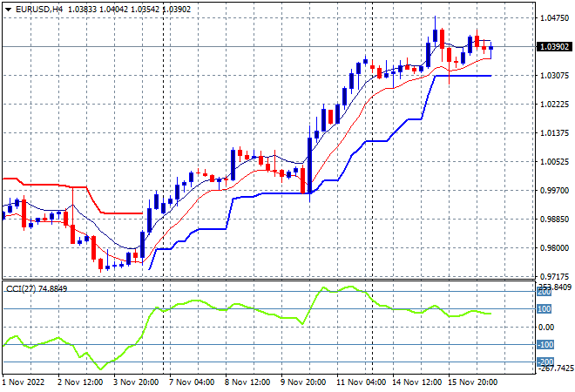Screen dimensions: 575x392
Task: Click the 7 Nov 04:00 time label
Action: click(192, 382)
